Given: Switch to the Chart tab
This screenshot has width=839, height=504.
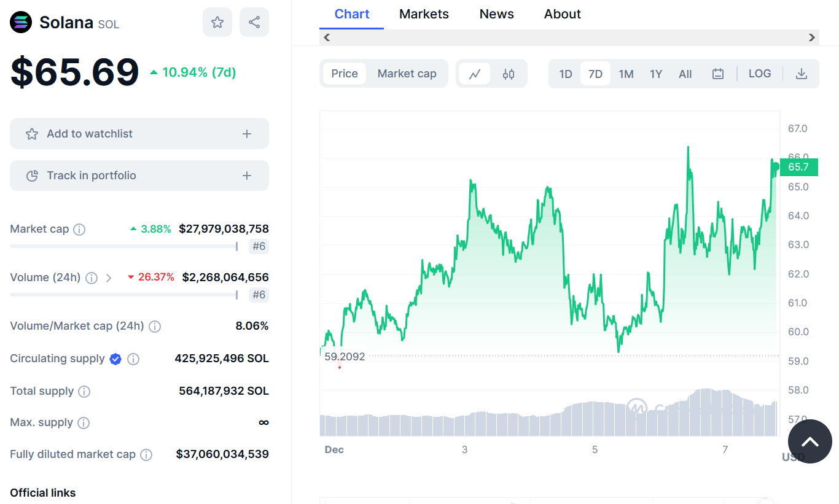Looking at the screenshot, I should click(352, 14).
